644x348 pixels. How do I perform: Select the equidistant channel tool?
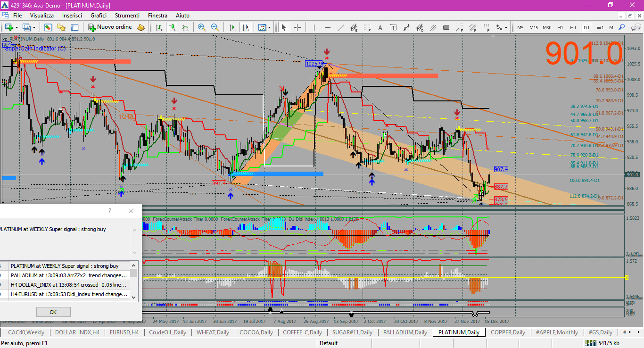[x=354, y=27]
